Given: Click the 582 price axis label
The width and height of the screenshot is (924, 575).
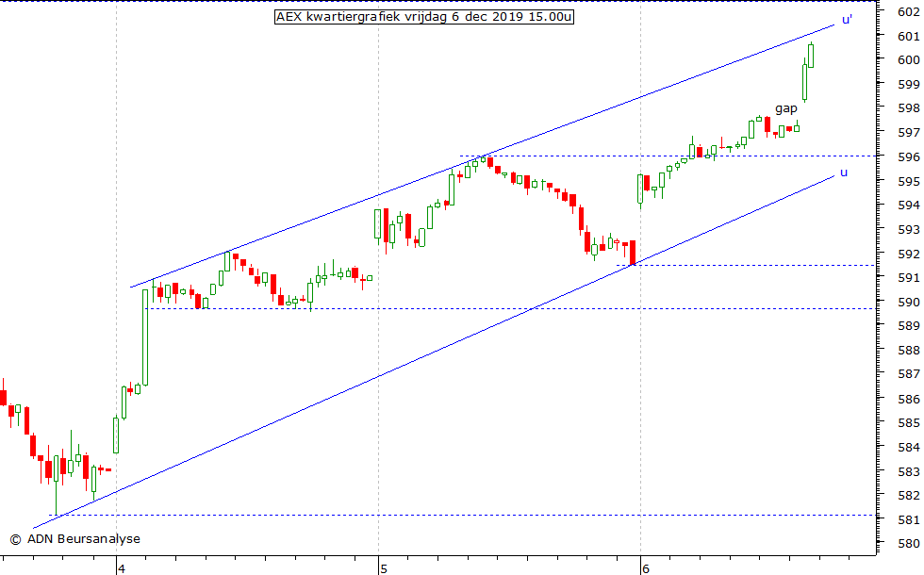Looking at the screenshot, I should (908, 496).
